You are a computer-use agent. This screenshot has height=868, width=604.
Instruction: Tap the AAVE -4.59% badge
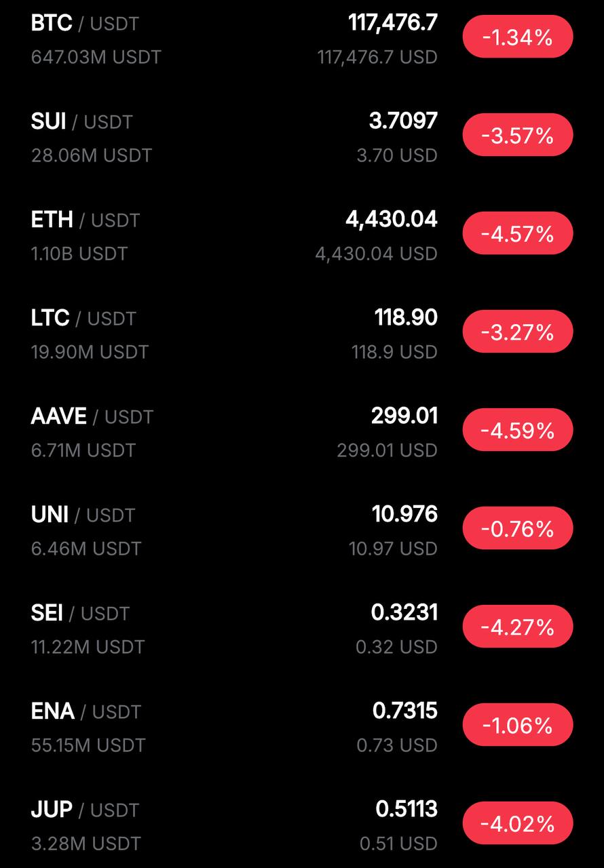click(518, 430)
